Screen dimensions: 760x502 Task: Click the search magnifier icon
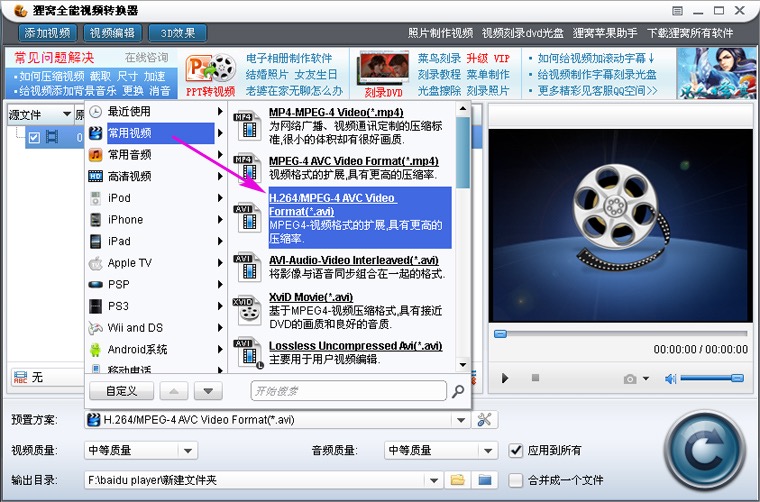[458, 391]
